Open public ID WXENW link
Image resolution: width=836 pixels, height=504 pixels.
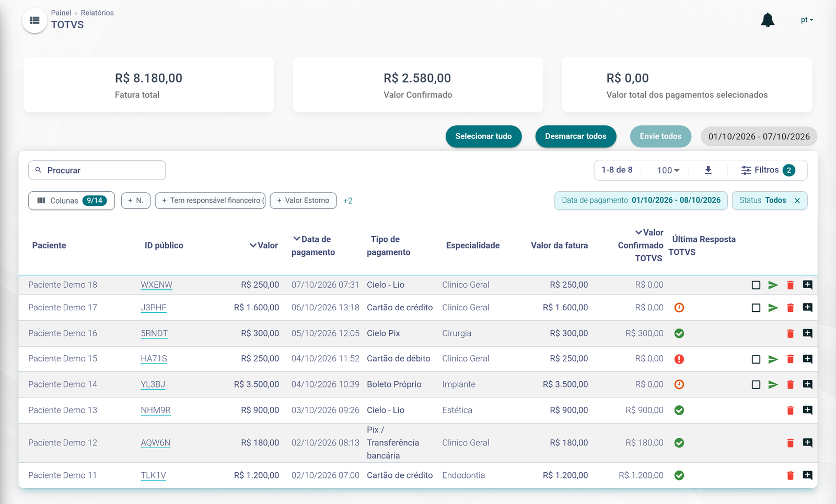coord(156,285)
